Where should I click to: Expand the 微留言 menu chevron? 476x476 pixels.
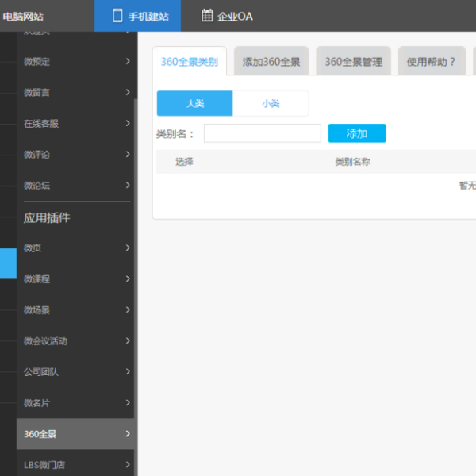(128, 93)
